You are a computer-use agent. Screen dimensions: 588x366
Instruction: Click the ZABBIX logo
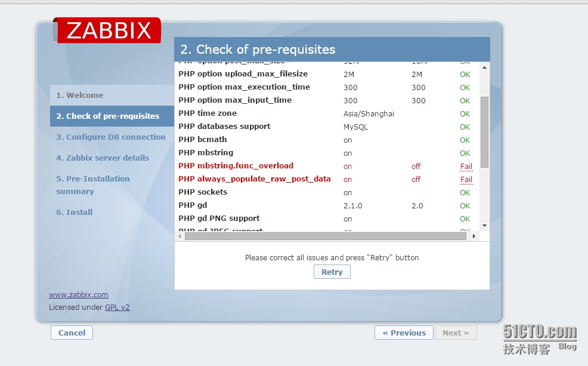point(107,30)
